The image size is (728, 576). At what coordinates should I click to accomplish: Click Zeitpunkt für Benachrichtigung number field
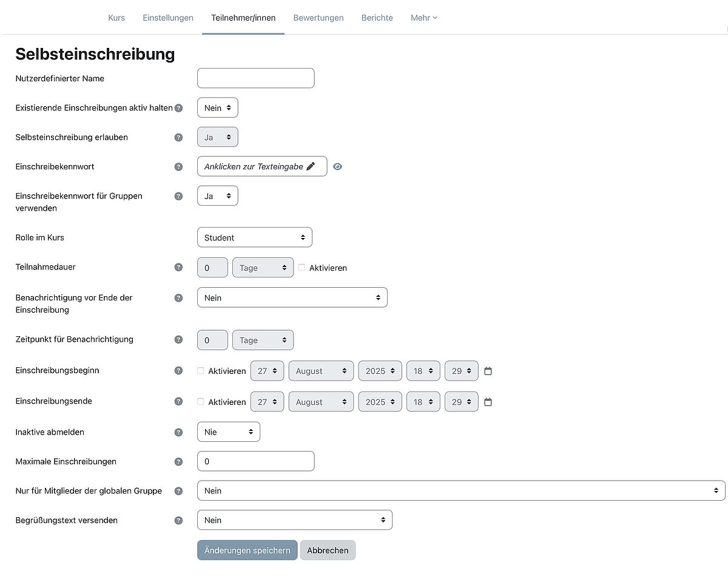click(x=212, y=340)
